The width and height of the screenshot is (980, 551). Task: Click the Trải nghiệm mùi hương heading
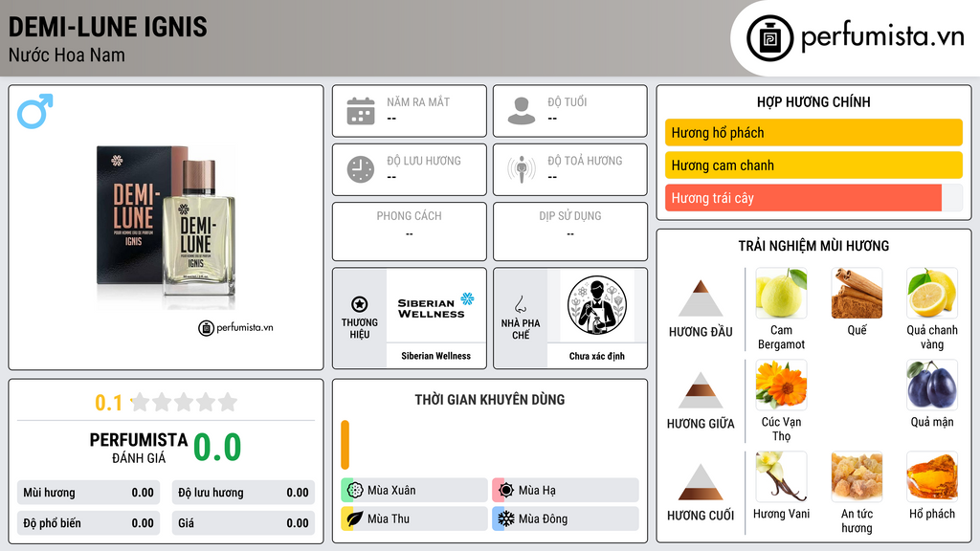tap(813, 246)
